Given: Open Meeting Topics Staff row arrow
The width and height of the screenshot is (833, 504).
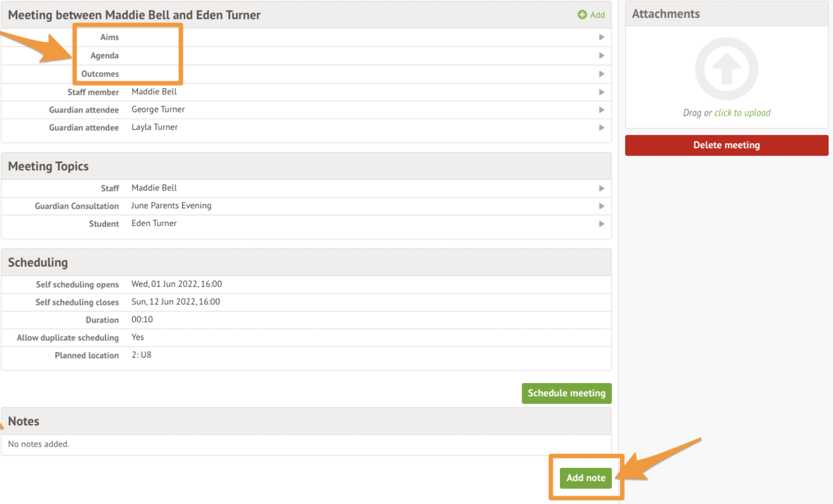Looking at the screenshot, I should point(601,189).
